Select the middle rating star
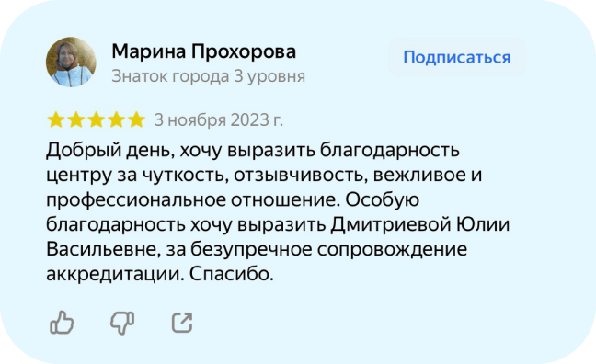The height and width of the screenshot is (364, 596). 97,119
